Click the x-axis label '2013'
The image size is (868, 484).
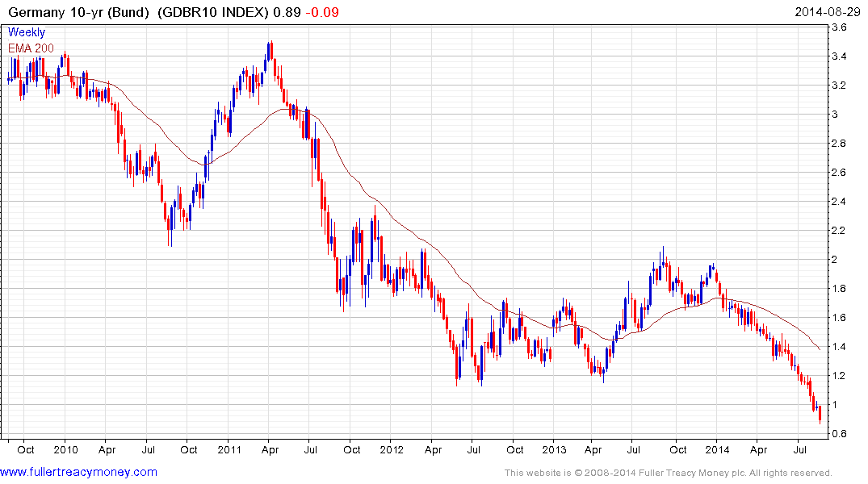click(x=554, y=449)
